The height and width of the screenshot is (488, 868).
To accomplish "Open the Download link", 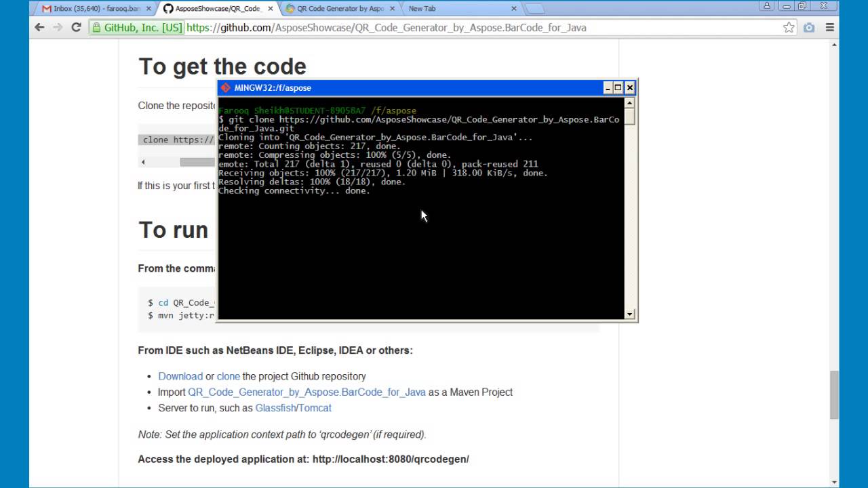I will pos(180,376).
